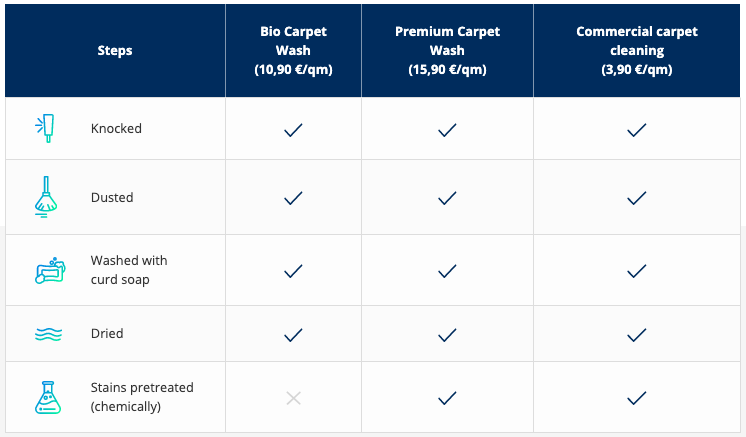The height and width of the screenshot is (437, 746).
Task: Click Bio Carpet Wash checkmark for Dusted
Action: pyautogui.click(x=293, y=198)
